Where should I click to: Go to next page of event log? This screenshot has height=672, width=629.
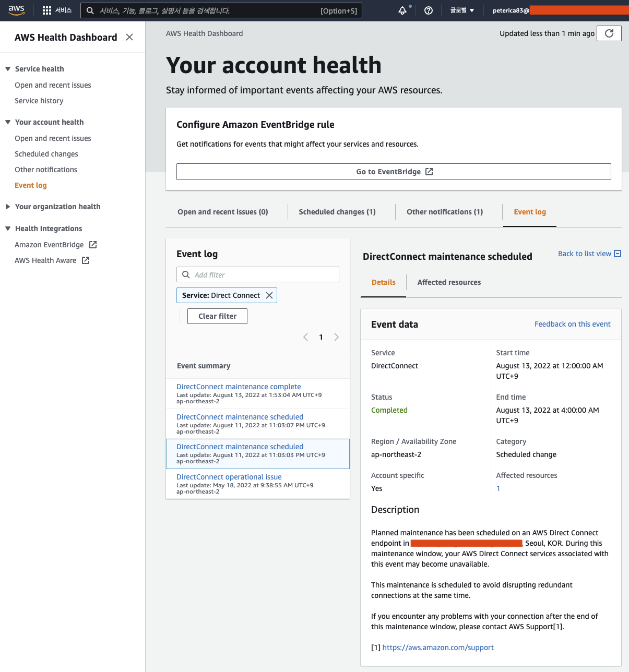pos(337,337)
